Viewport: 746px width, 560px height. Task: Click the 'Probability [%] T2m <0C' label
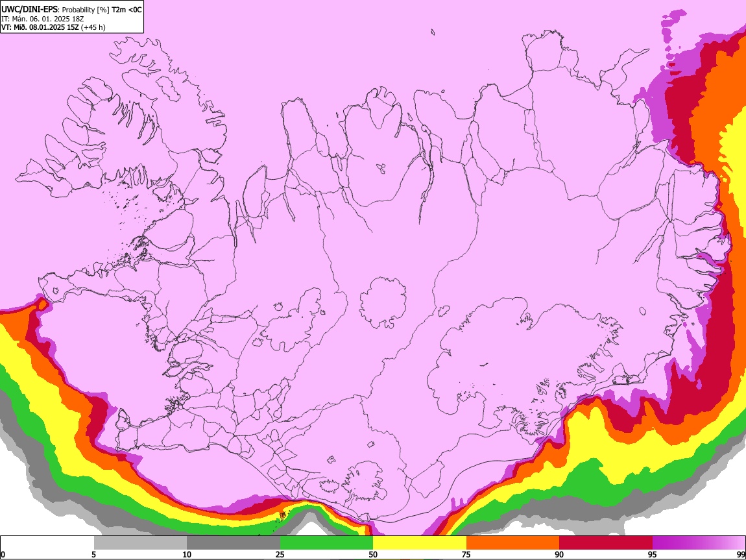pyautogui.click(x=102, y=10)
